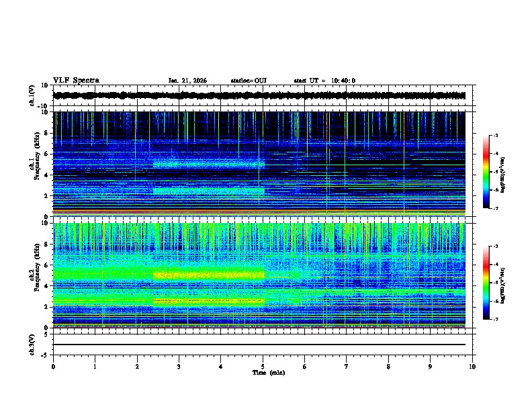Click time axis tick label "1"

[95, 367]
